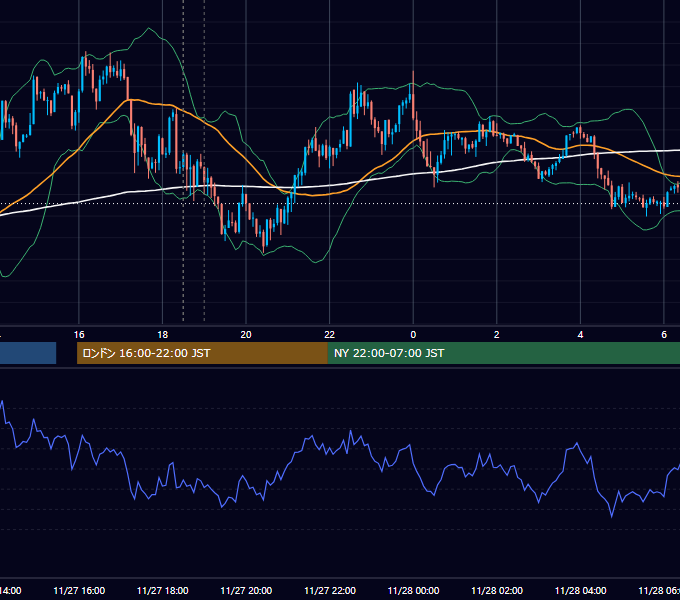Click the 11/28 00:00 date label on the bottom axis
The width and height of the screenshot is (680, 600).
[413, 590]
